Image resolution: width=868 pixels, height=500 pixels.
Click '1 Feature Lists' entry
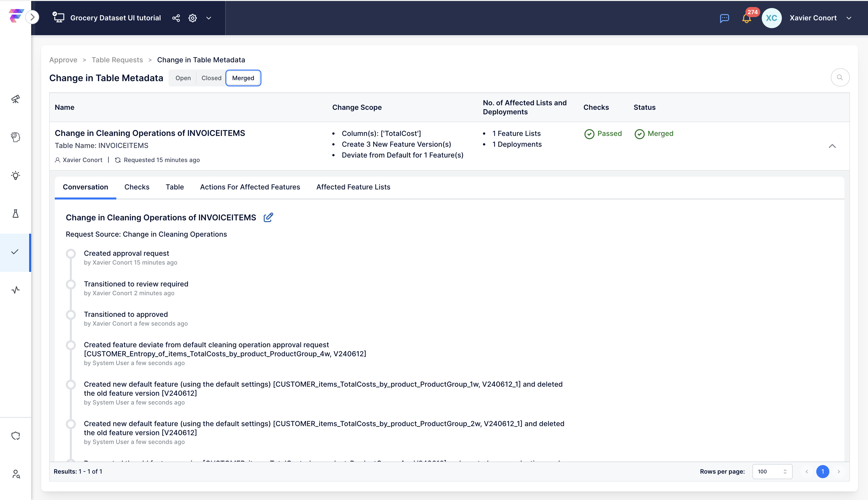pyautogui.click(x=516, y=134)
